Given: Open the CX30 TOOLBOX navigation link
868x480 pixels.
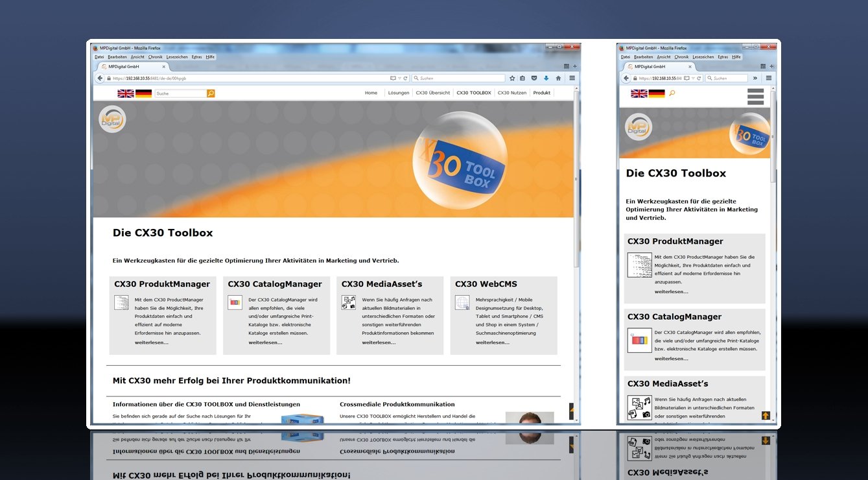Looking at the screenshot, I should tap(474, 93).
